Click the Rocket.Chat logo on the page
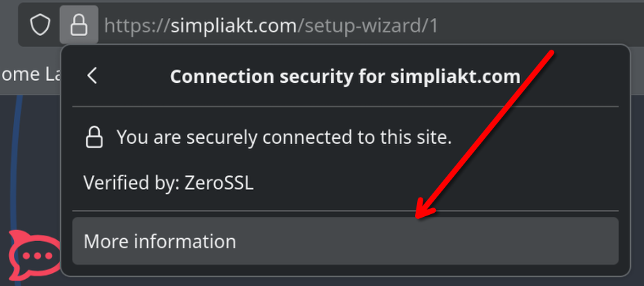Viewport: 644px width, 286px height. coord(30,256)
